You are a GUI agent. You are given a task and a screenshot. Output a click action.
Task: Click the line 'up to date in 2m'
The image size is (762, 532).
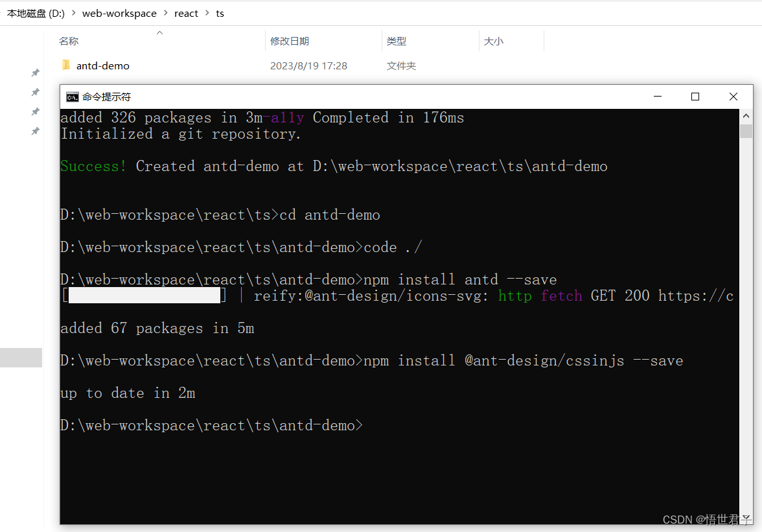tap(128, 393)
